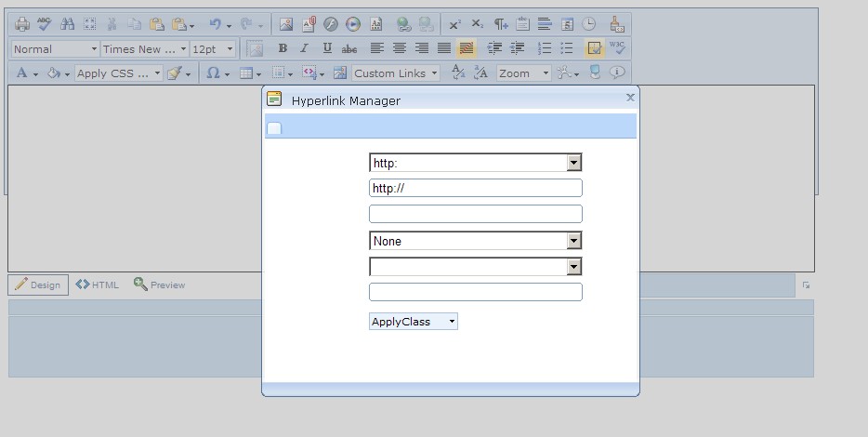Switch to HTML mode tab
868x437 pixels.
pyautogui.click(x=98, y=285)
